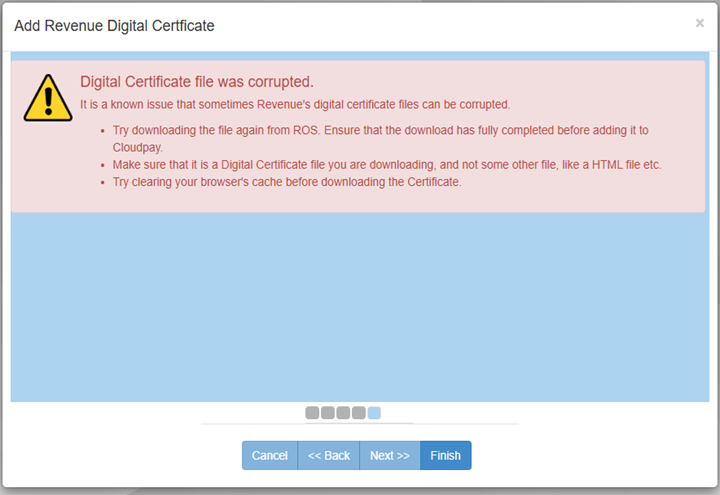Click the bullet about downloading again from ROS

click(380, 131)
